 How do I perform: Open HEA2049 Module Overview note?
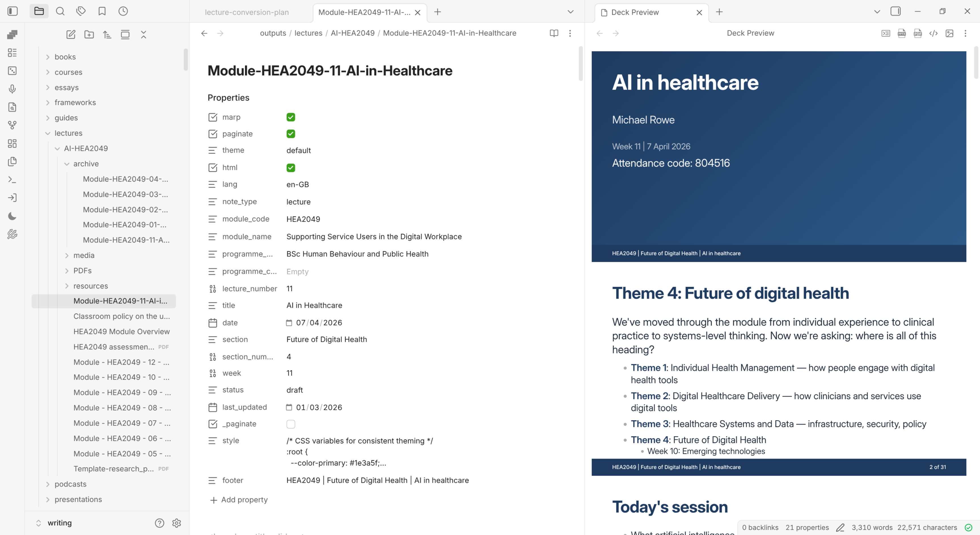pyautogui.click(x=121, y=331)
